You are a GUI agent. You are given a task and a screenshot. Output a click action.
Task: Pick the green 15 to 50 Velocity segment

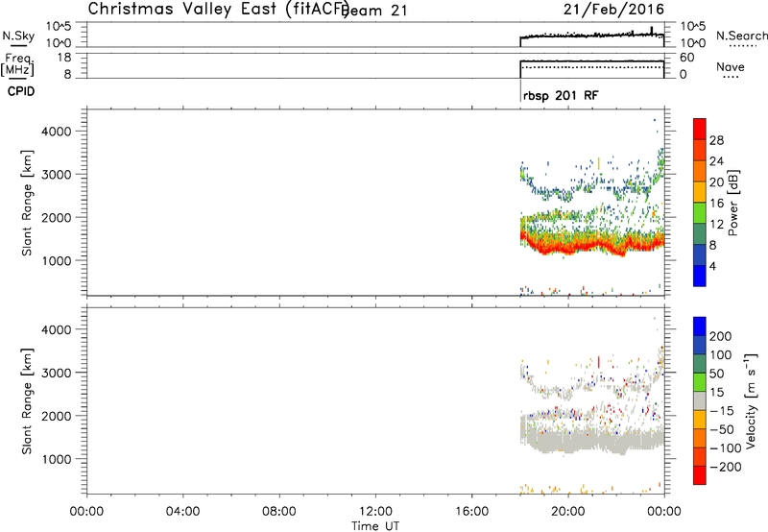click(700, 382)
